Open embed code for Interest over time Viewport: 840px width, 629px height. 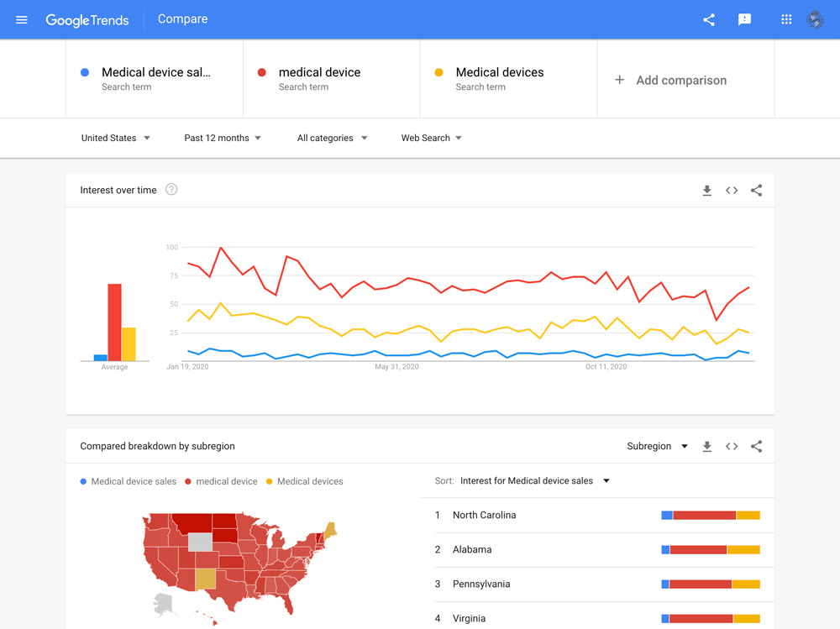tap(732, 190)
